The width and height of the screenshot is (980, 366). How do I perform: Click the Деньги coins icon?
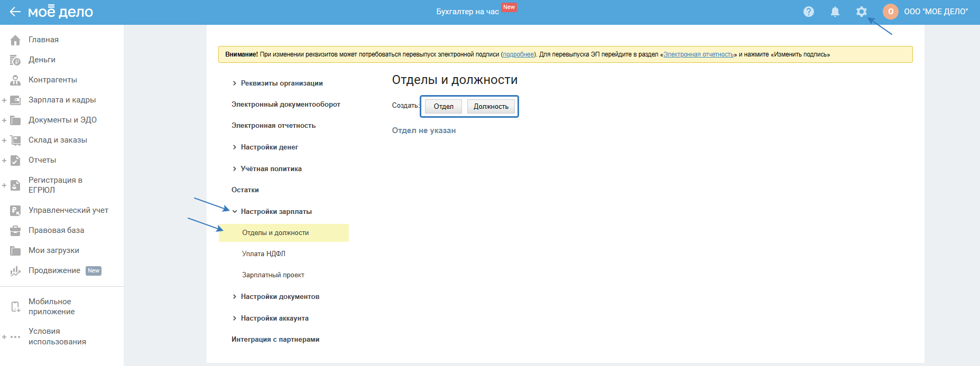pos(15,60)
